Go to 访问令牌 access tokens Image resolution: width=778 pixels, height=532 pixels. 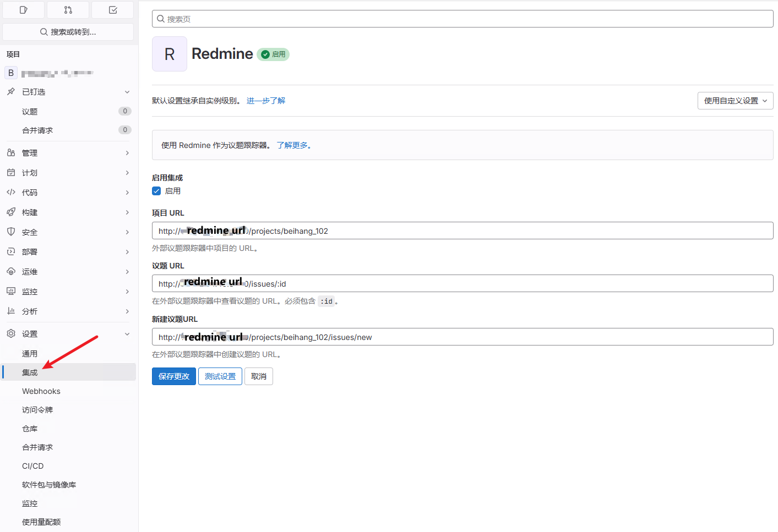(37, 410)
